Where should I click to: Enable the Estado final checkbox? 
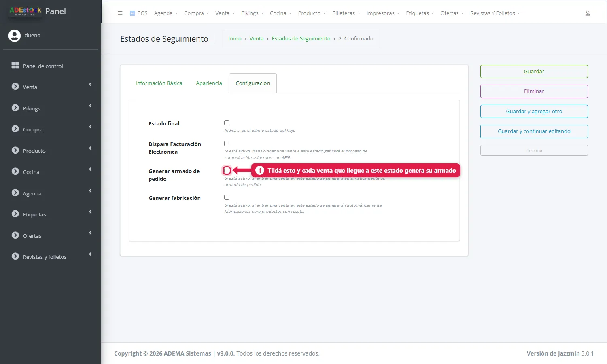(227, 123)
